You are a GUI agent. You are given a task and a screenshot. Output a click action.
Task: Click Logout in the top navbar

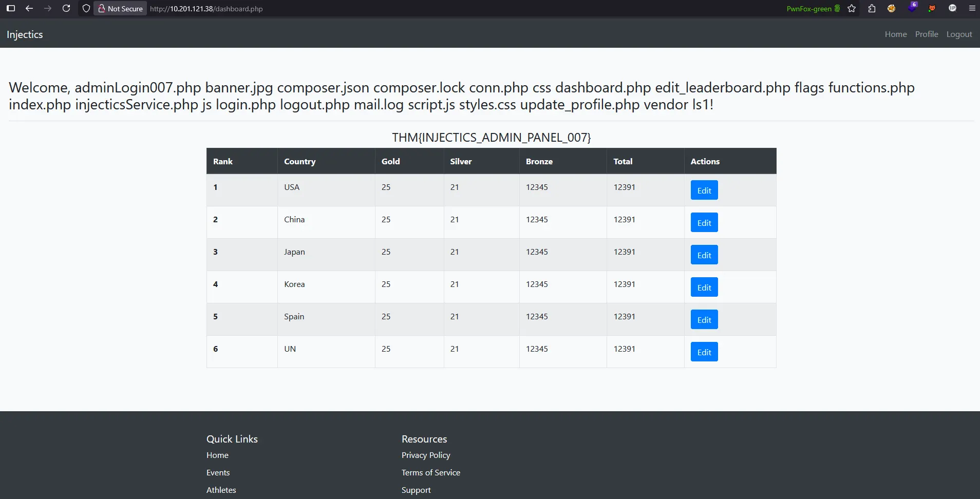pyautogui.click(x=959, y=34)
